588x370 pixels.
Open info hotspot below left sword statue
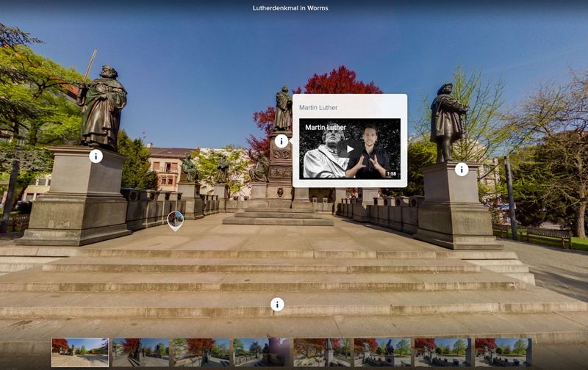[96, 156]
